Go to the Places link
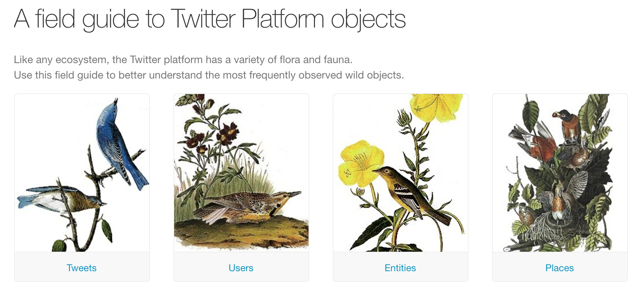 coord(560,268)
